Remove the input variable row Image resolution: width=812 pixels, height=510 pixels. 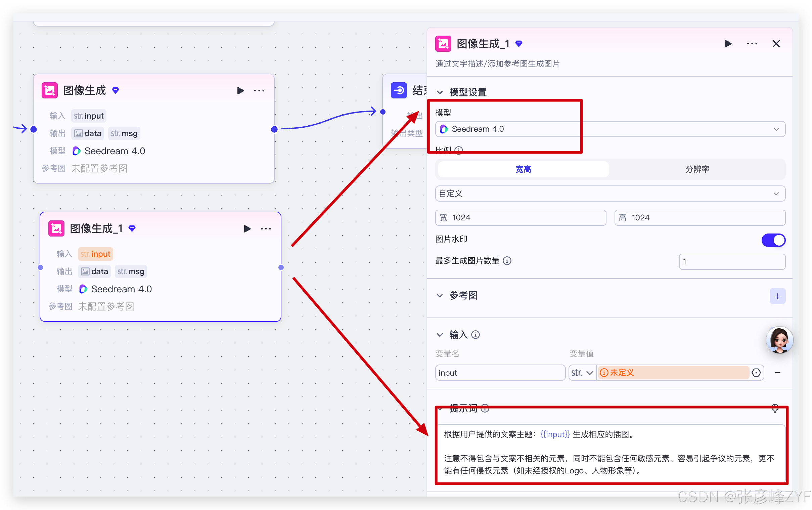click(x=778, y=372)
